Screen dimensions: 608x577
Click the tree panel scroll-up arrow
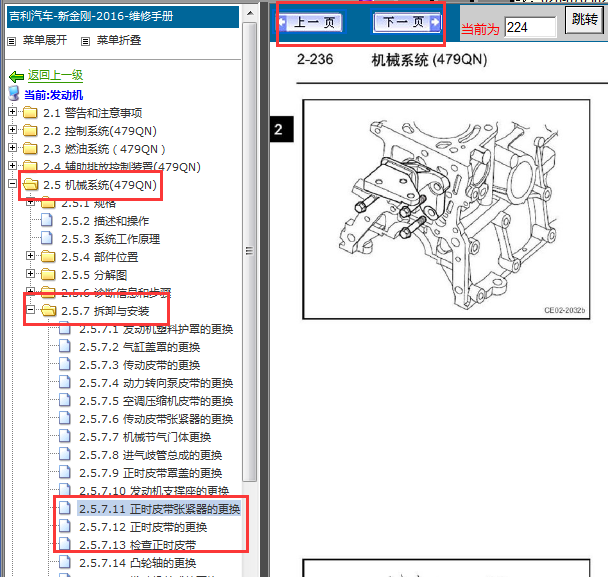(x=250, y=14)
